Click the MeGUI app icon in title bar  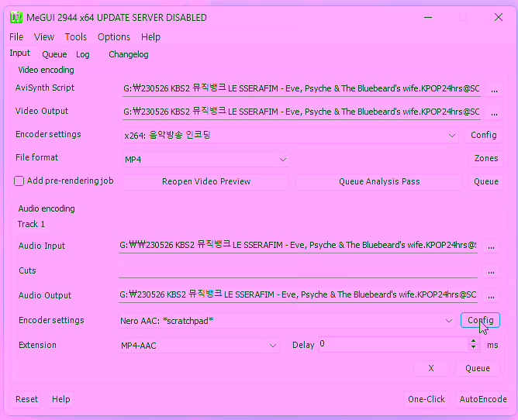(x=16, y=18)
